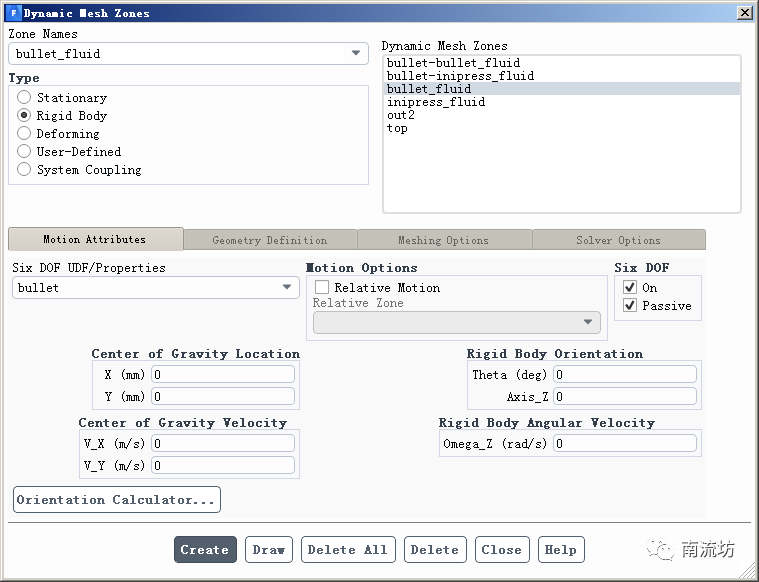Switch to the Solver Options tab
The image size is (759, 582).
(618, 240)
